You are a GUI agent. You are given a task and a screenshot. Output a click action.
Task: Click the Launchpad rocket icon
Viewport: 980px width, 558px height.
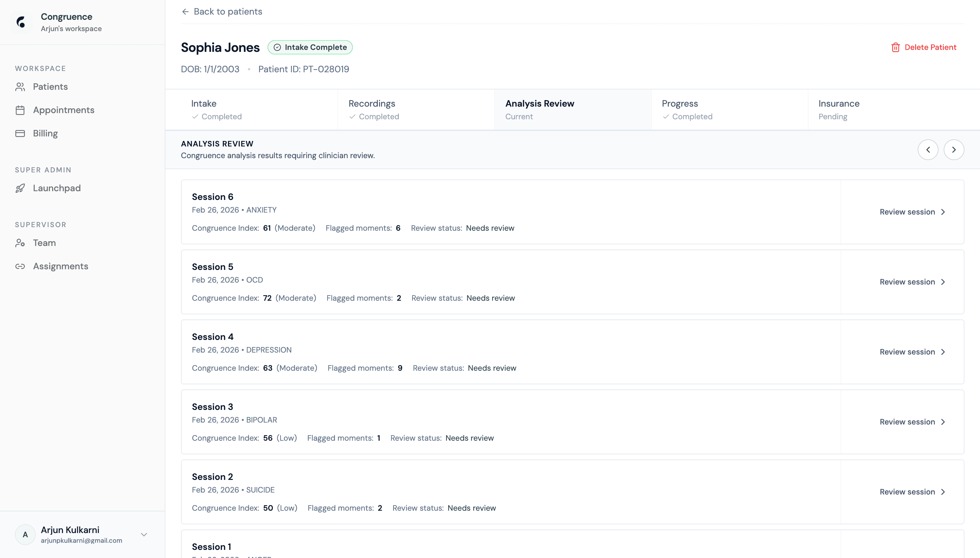(x=20, y=188)
